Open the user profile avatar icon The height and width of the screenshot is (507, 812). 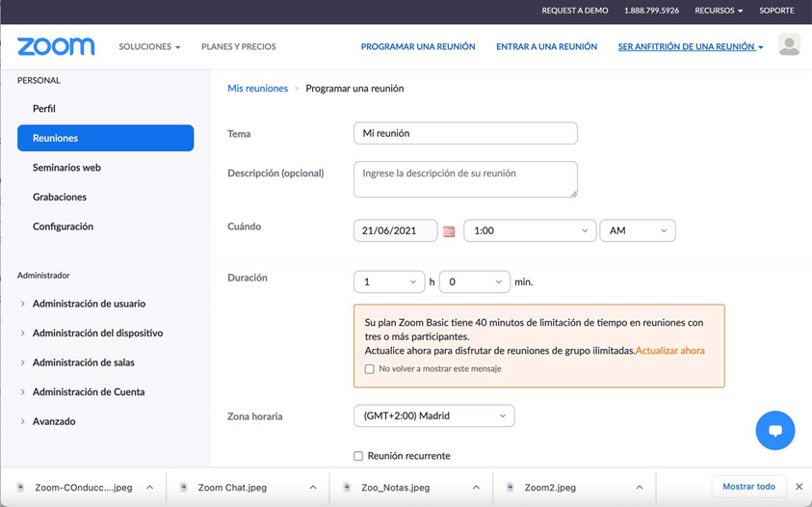pos(789,44)
